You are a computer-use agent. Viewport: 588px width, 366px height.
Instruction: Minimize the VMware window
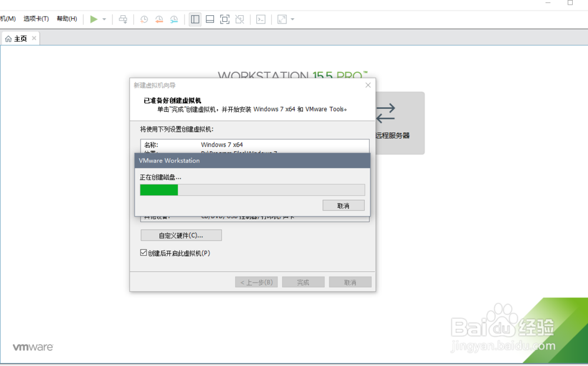pos(548,3)
